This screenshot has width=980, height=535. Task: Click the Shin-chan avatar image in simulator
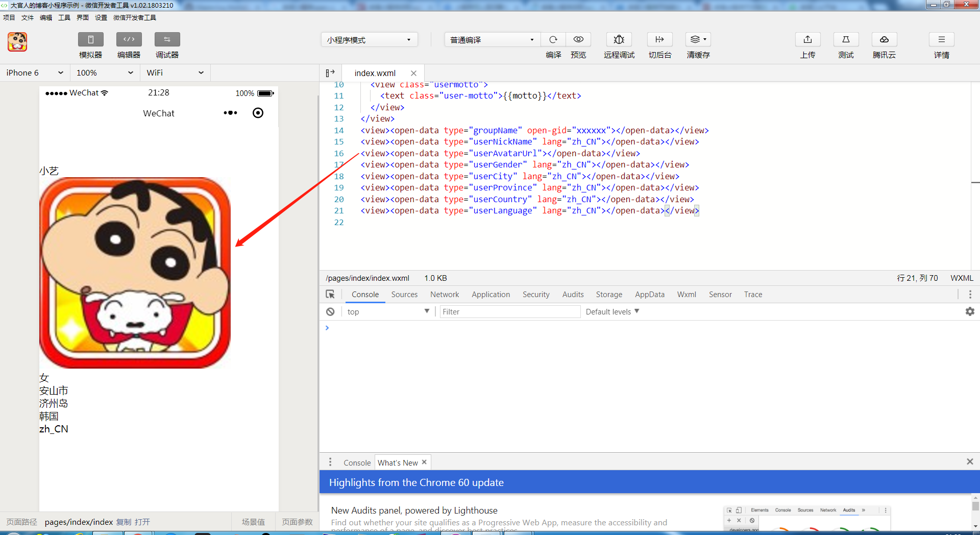[135, 273]
